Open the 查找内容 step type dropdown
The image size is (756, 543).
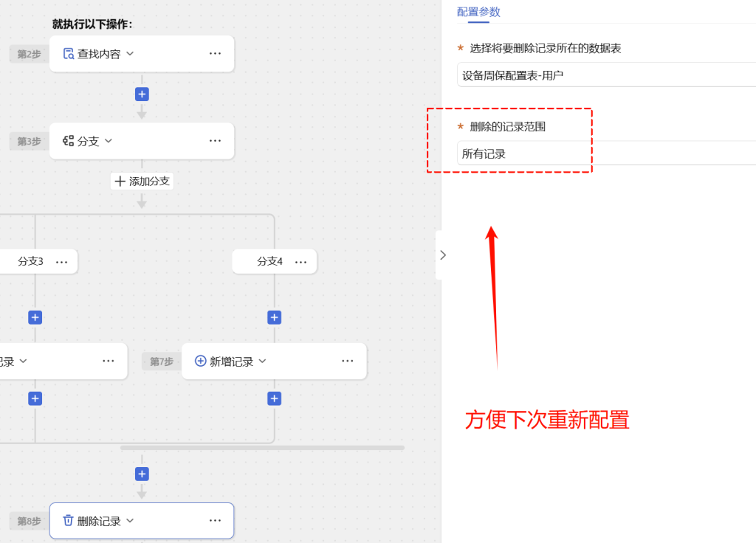[x=130, y=53]
